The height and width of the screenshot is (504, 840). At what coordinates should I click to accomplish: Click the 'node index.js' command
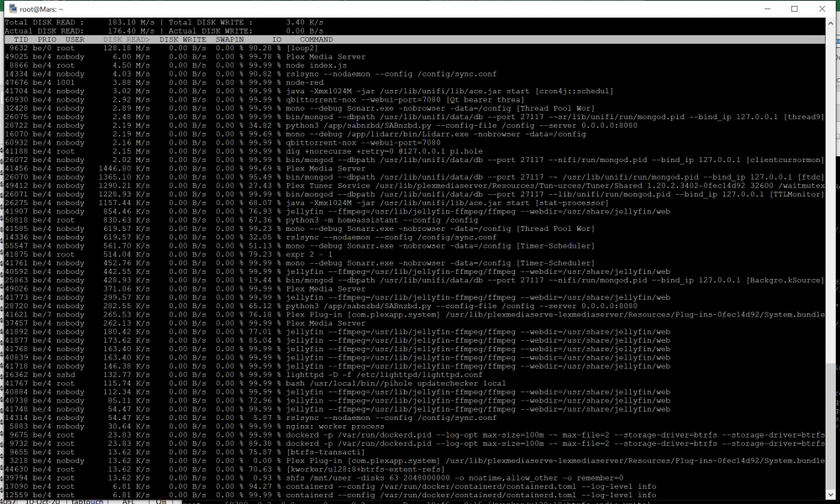point(316,66)
